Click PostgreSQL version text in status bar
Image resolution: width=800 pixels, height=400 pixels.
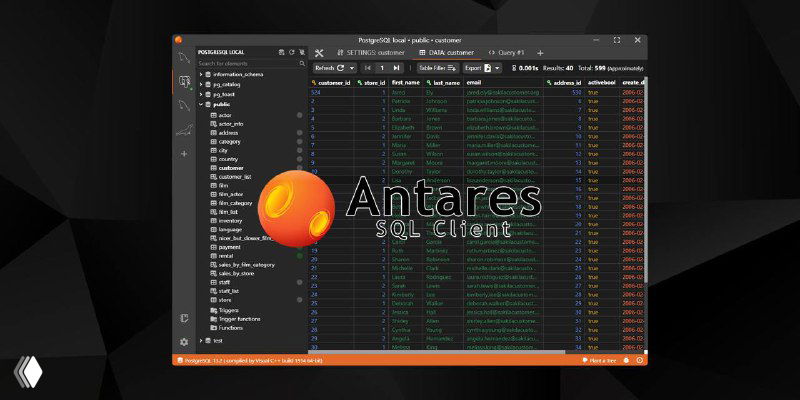(x=253, y=360)
